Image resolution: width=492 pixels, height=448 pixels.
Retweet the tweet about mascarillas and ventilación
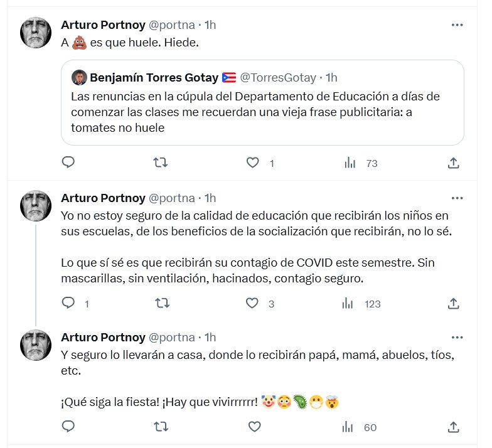161,304
